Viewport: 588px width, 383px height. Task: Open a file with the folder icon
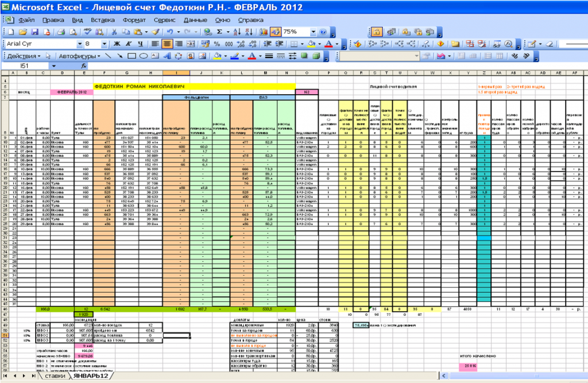point(22,32)
